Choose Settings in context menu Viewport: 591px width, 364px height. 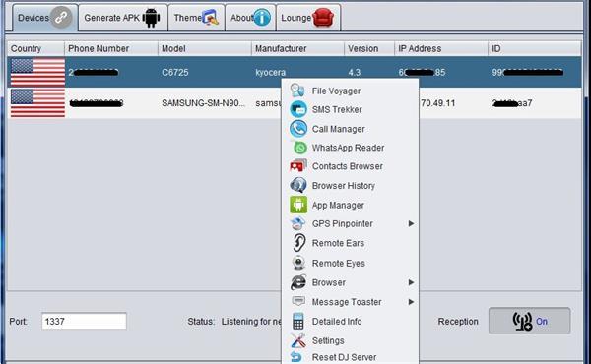coord(350,340)
